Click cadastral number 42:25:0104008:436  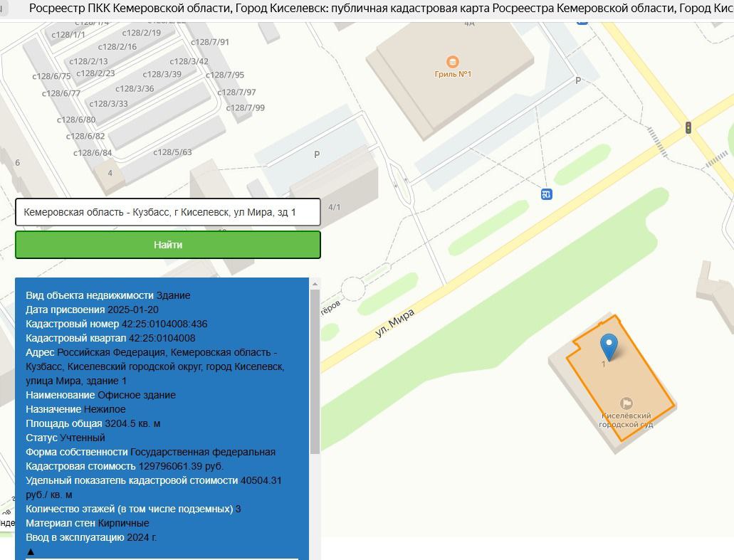pyautogui.click(x=164, y=324)
